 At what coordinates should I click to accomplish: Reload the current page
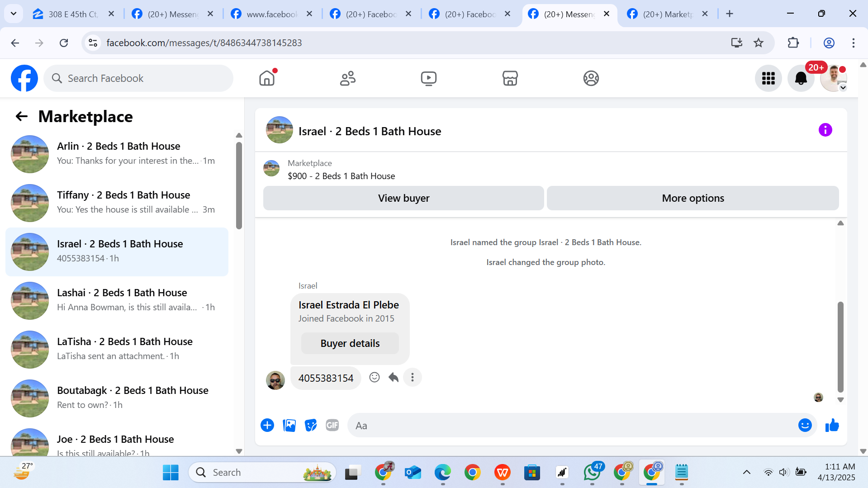[x=64, y=43]
